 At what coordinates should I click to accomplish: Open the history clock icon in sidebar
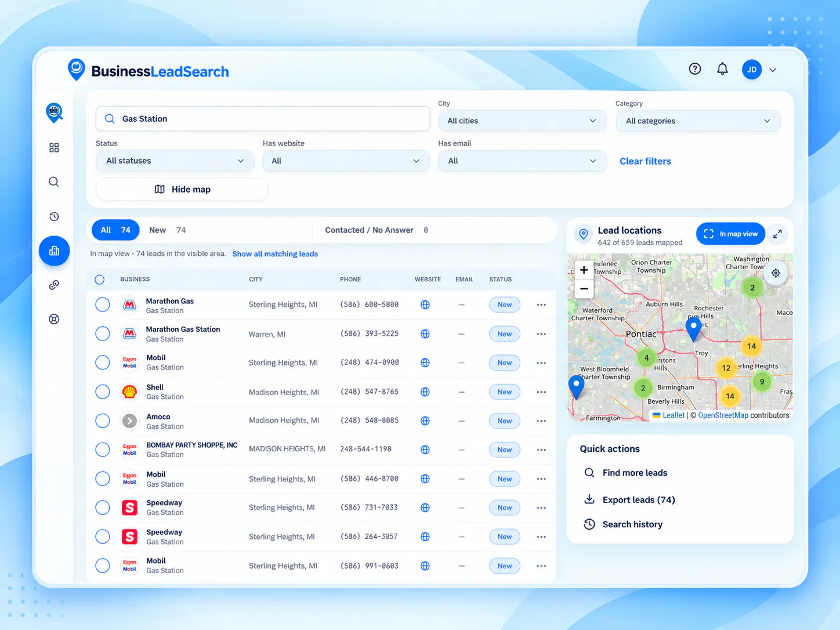[x=54, y=216]
